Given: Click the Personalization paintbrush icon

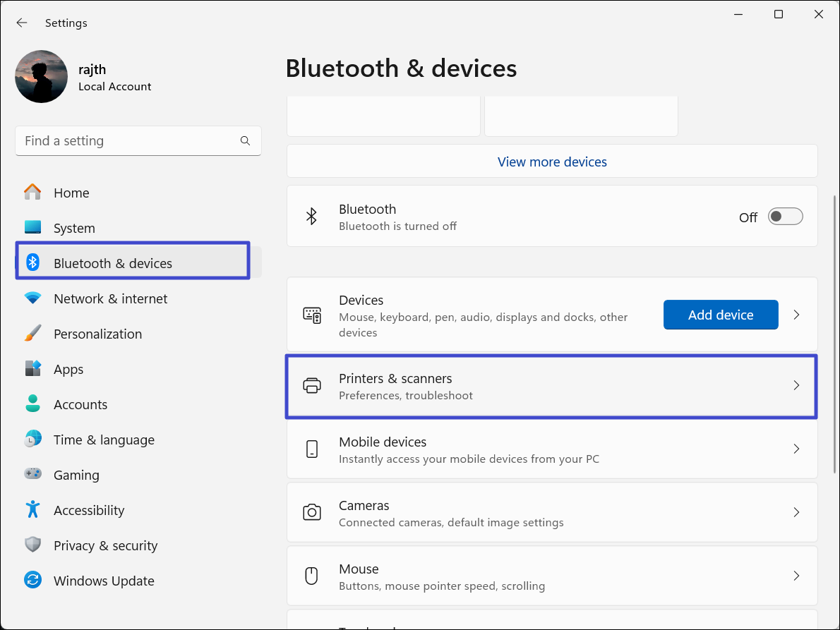Looking at the screenshot, I should 32,334.
